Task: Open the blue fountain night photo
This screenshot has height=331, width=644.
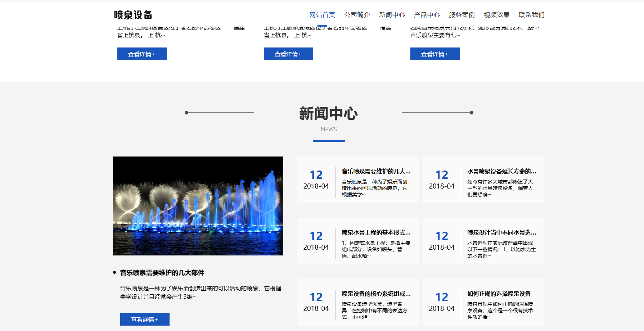Action: 198,206
